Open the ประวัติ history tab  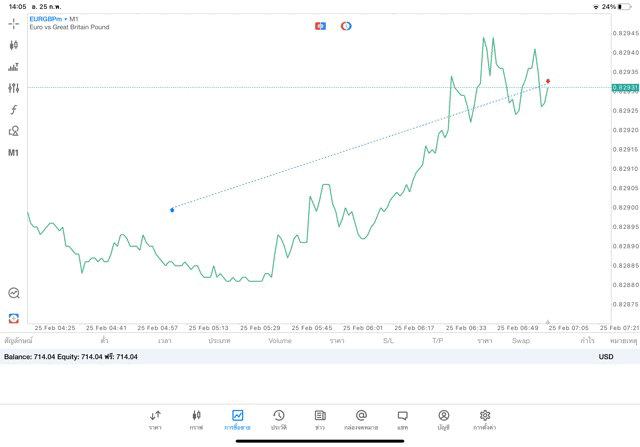pos(279,419)
